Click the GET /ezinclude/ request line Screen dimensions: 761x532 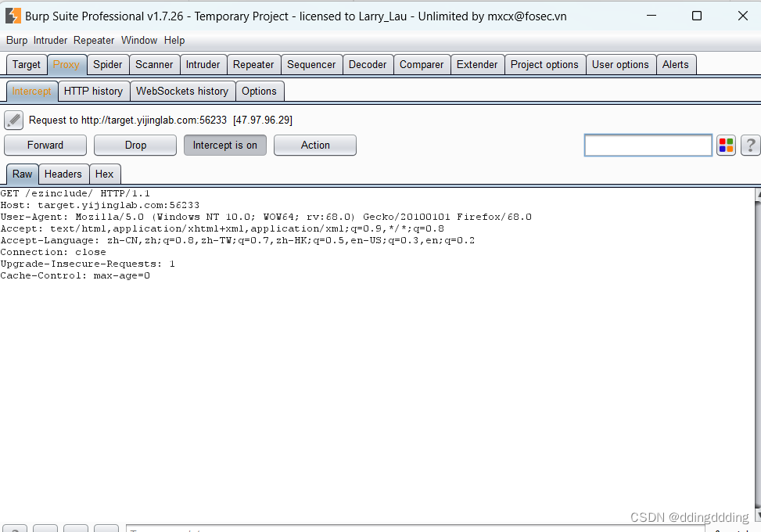[x=75, y=193]
